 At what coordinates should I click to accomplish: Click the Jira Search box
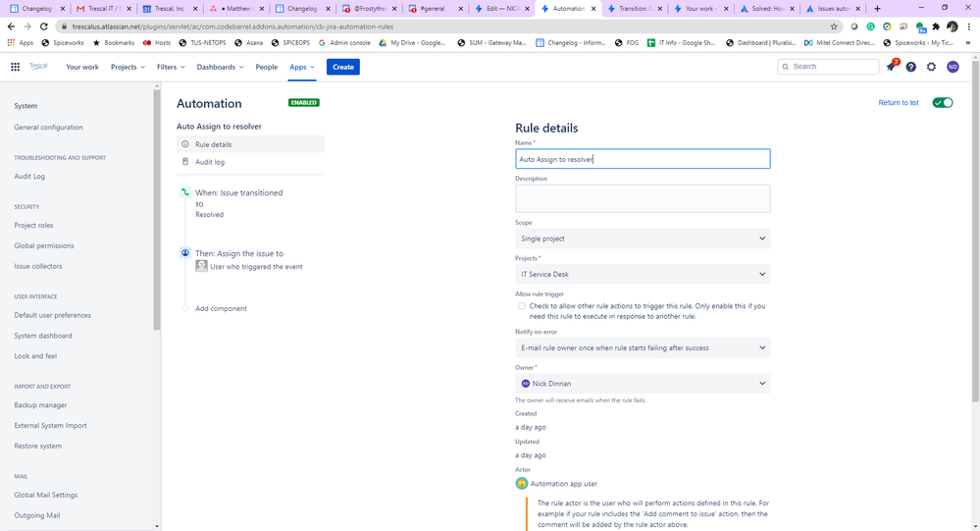828,67
